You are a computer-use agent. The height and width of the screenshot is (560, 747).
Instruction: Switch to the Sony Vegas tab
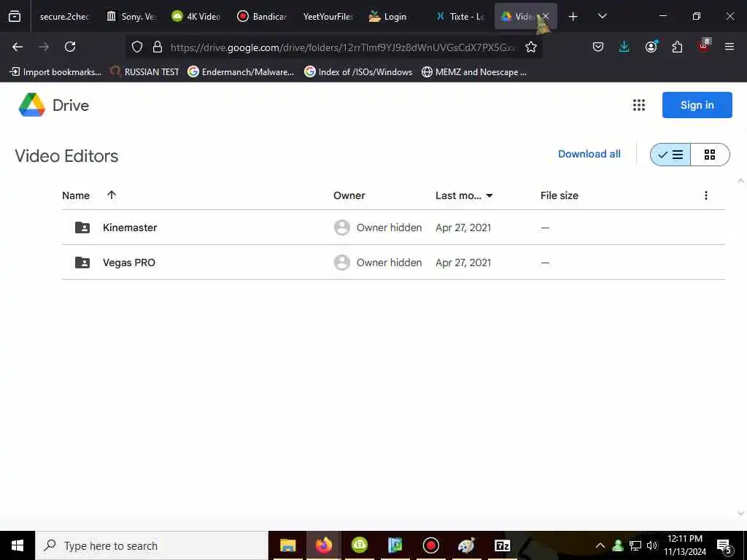coord(131,16)
